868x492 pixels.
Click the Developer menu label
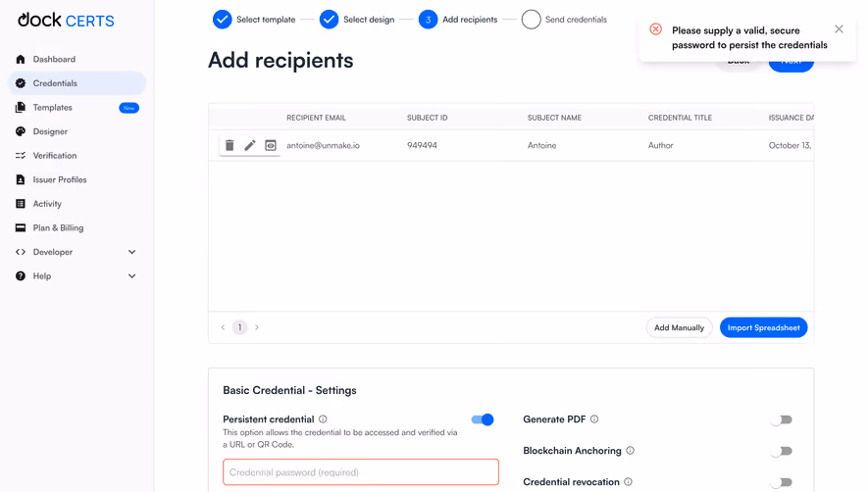53,252
